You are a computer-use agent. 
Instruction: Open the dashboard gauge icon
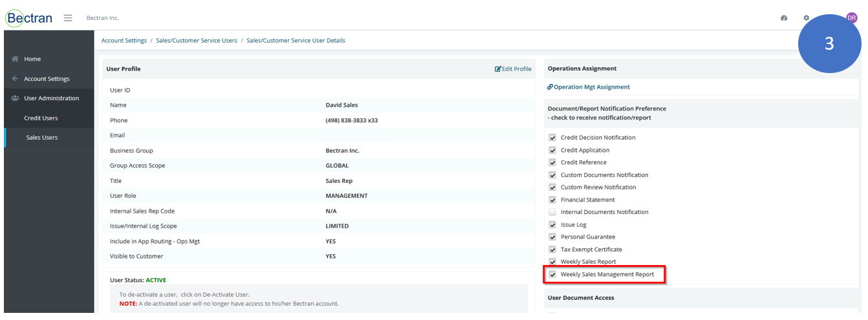784,18
